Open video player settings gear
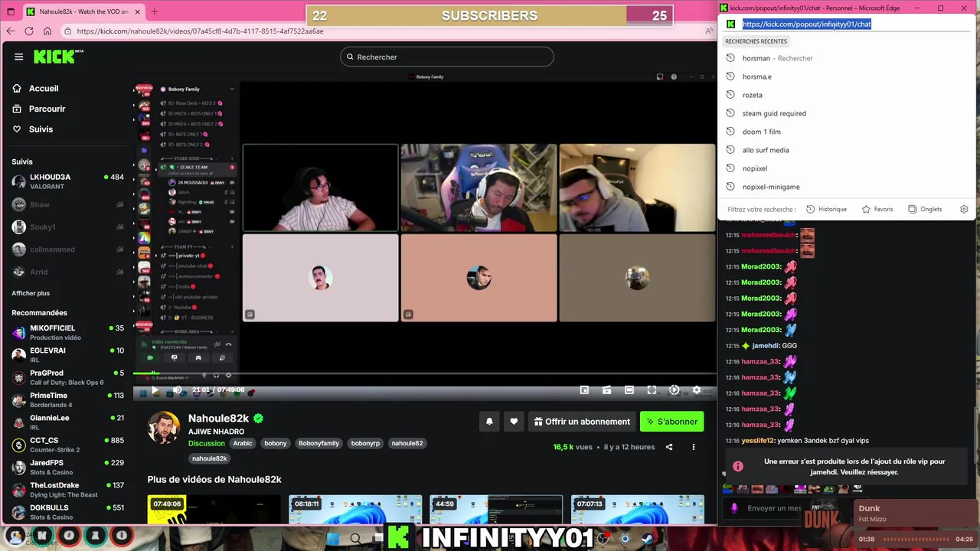This screenshot has height=551, width=980. click(696, 390)
